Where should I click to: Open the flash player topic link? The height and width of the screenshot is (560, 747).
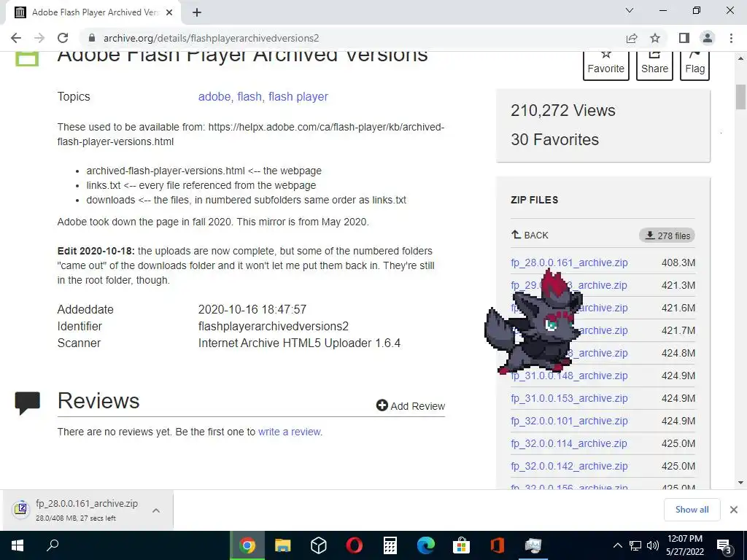click(298, 97)
